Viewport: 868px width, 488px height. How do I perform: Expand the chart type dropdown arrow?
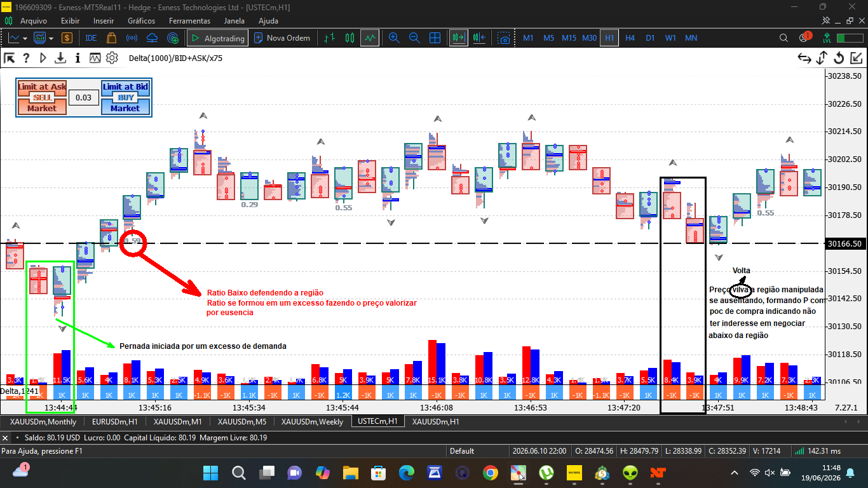tap(25, 38)
